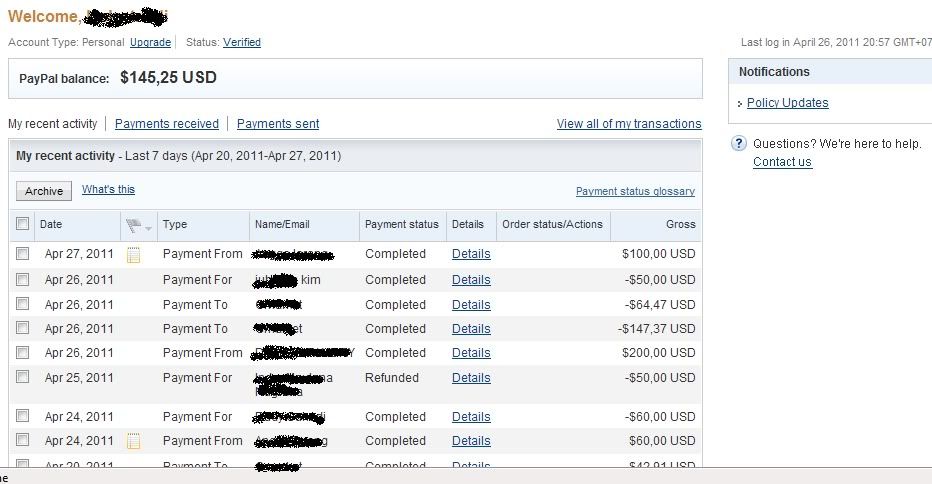Click the Date column header
The image size is (932, 484).
pyautogui.click(x=51, y=224)
